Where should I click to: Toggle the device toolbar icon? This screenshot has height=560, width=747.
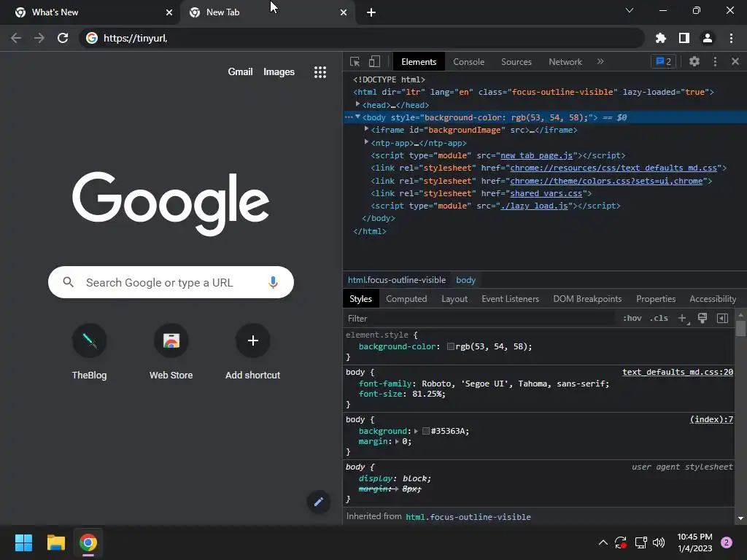coord(374,61)
